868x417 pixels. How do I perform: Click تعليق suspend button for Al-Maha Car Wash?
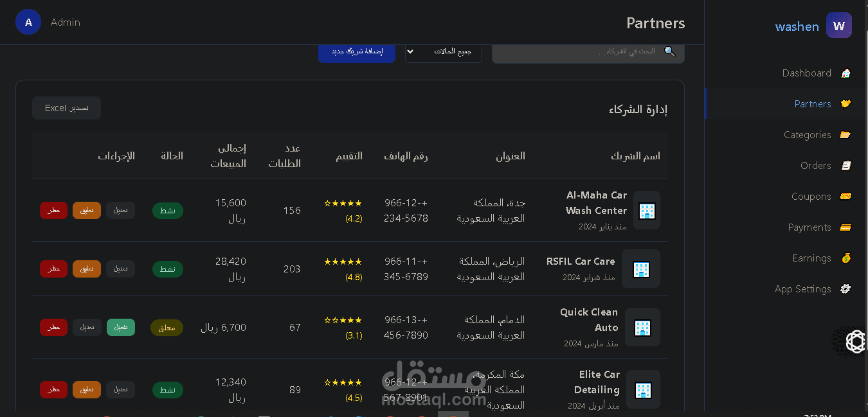[87, 210]
